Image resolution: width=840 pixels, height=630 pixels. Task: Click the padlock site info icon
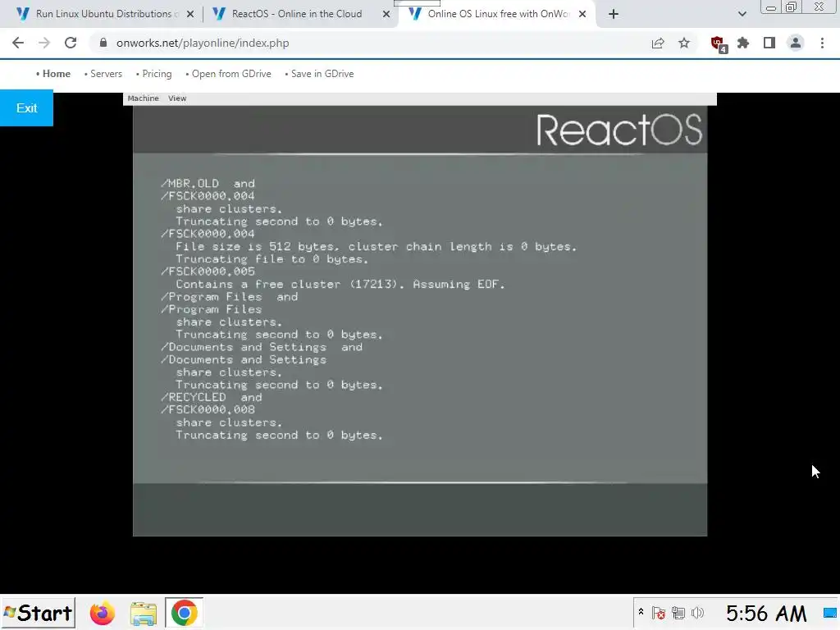103,43
